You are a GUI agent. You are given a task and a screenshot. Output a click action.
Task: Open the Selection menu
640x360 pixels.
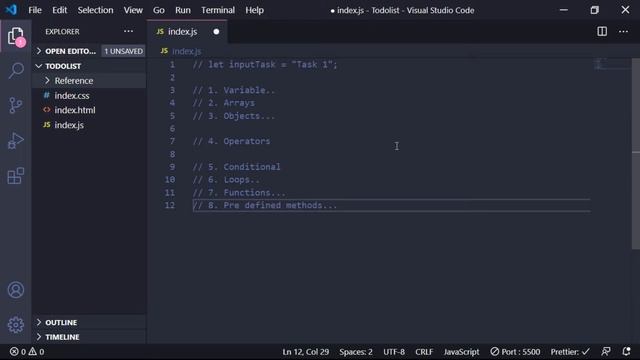(95, 10)
